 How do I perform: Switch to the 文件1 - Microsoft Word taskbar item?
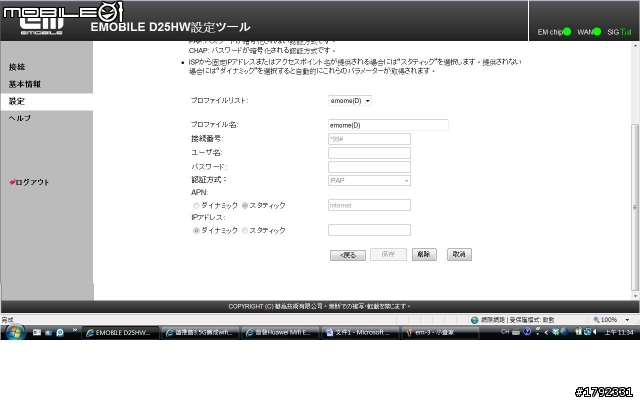pyautogui.click(x=359, y=333)
